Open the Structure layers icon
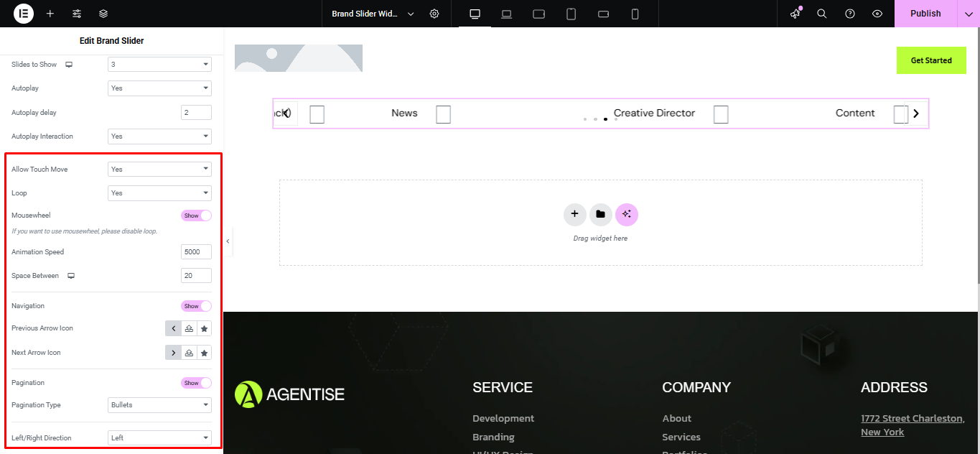 (x=103, y=14)
